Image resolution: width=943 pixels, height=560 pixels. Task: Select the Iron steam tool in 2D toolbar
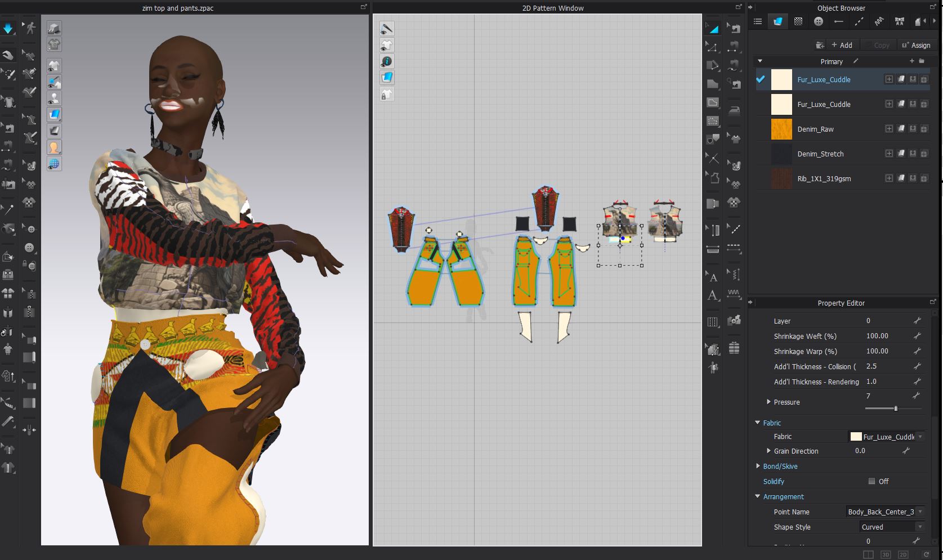click(734, 110)
